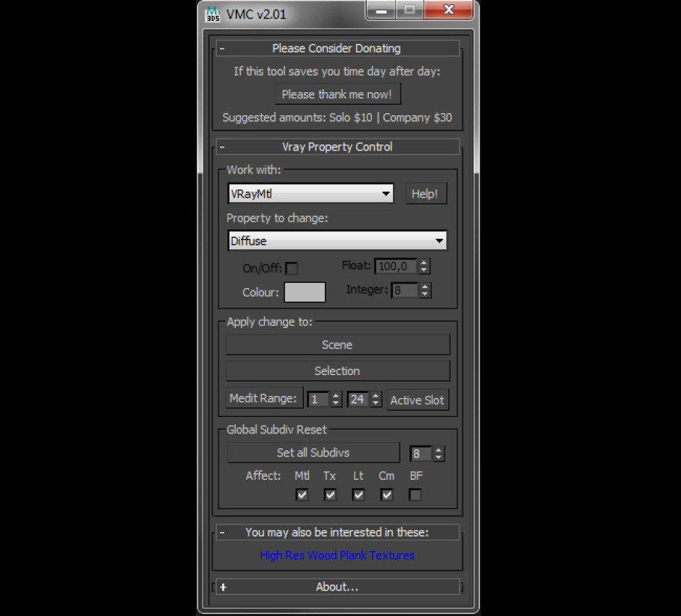This screenshot has width=681, height=616.
Task: Decrease Integer spinner down arrow
Action: pyautogui.click(x=425, y=294)
